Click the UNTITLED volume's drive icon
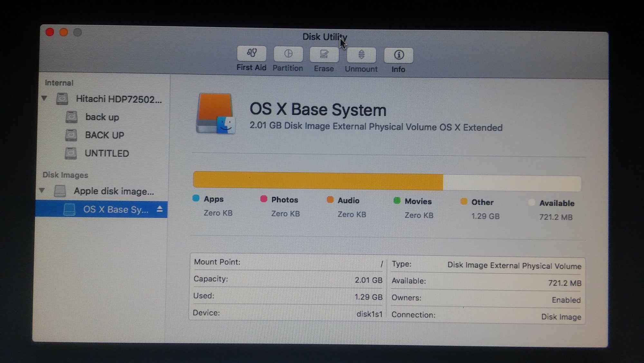Screen dimensions: 644x363 (x=71, y=153)
